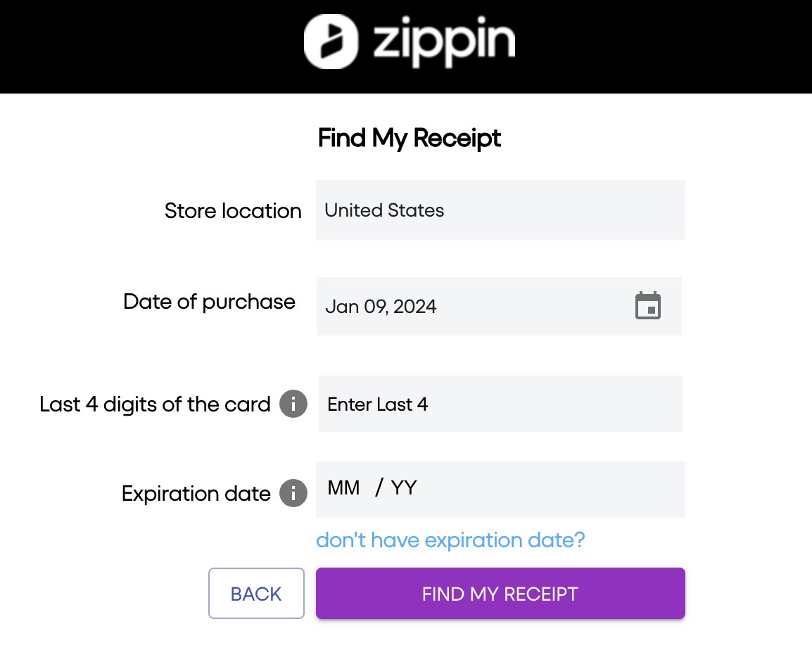The height and width of the screenshot is (671, 812).
Task: Click the Store location label
Action: (x=233, y=210)
